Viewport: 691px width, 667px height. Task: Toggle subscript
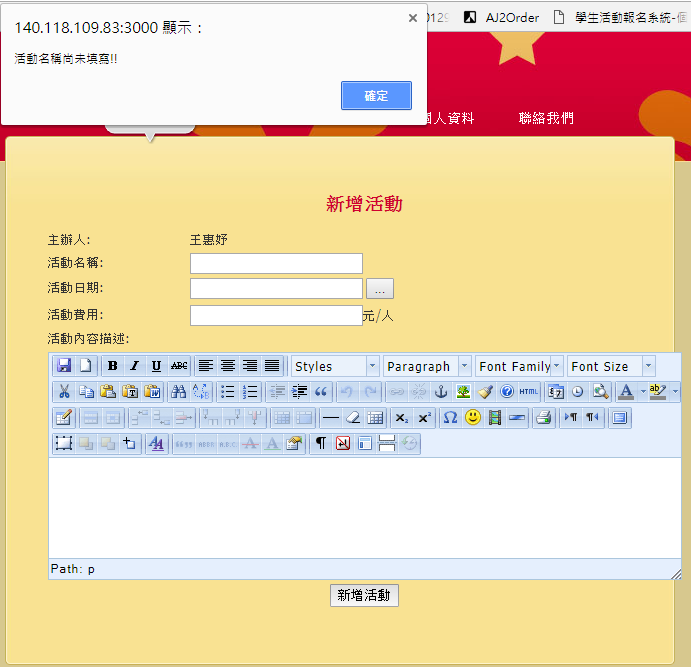coord(401,418)
